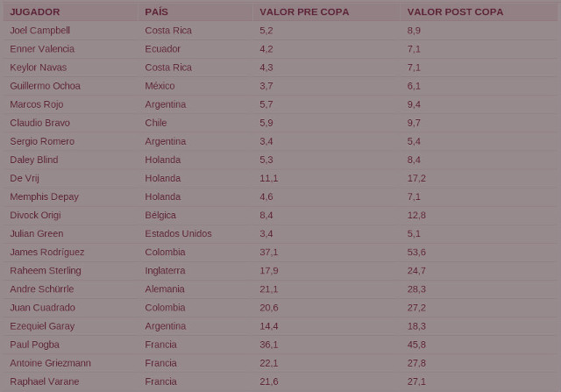Select the 53,6 post-cup value
The width and height of the screenshot is (561, 392).
(416, 253)
